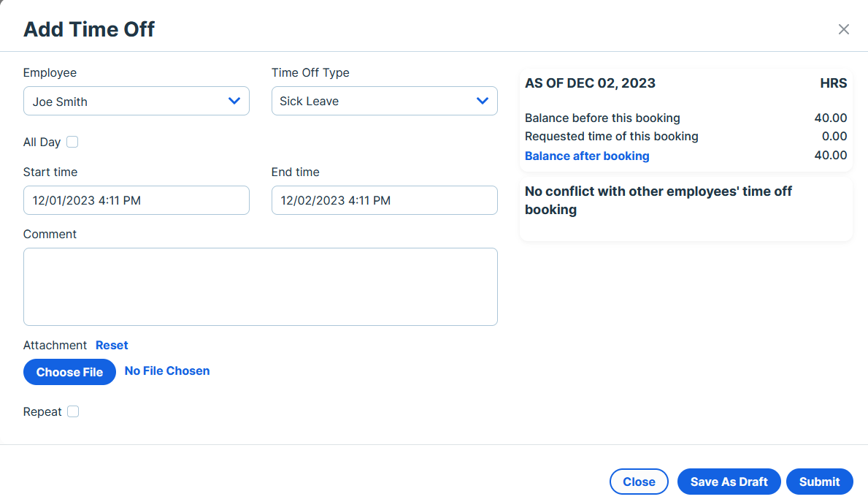The height and width of the screenshot is (502, 868).
Task: Click the Sick Leave combo box text
Action: (309, 102)
